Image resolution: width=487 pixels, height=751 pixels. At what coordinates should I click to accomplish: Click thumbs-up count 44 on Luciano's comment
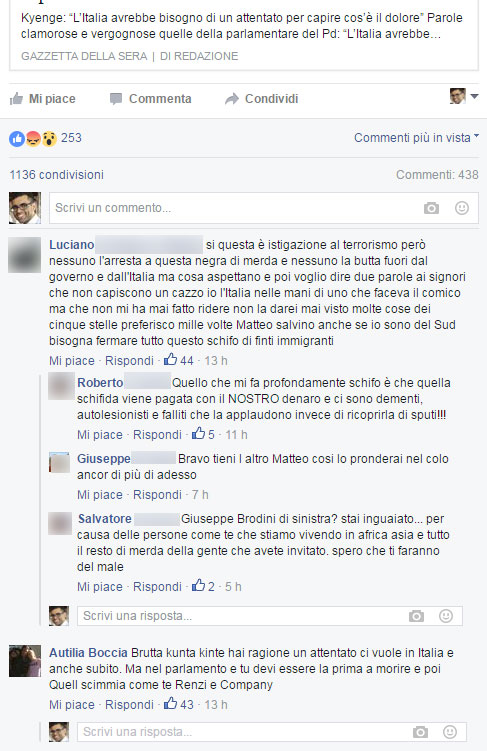coord(179,360)
